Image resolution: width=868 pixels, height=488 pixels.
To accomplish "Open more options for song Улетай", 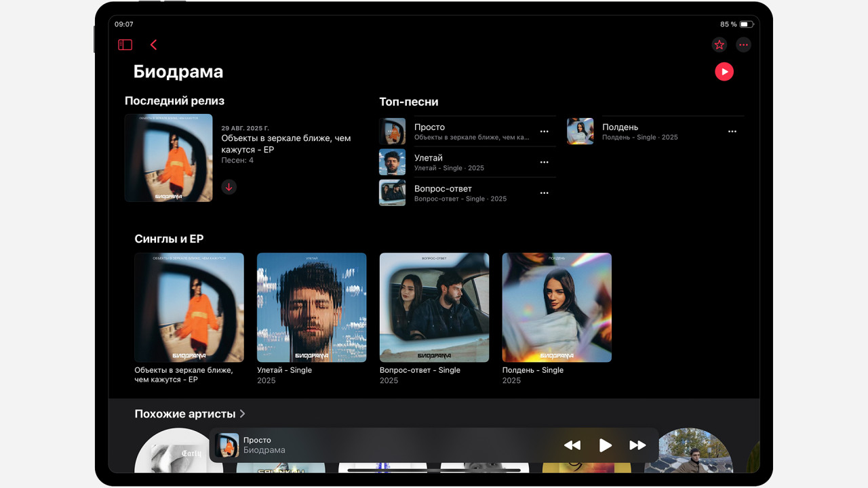I will click(x=544, y=163).
